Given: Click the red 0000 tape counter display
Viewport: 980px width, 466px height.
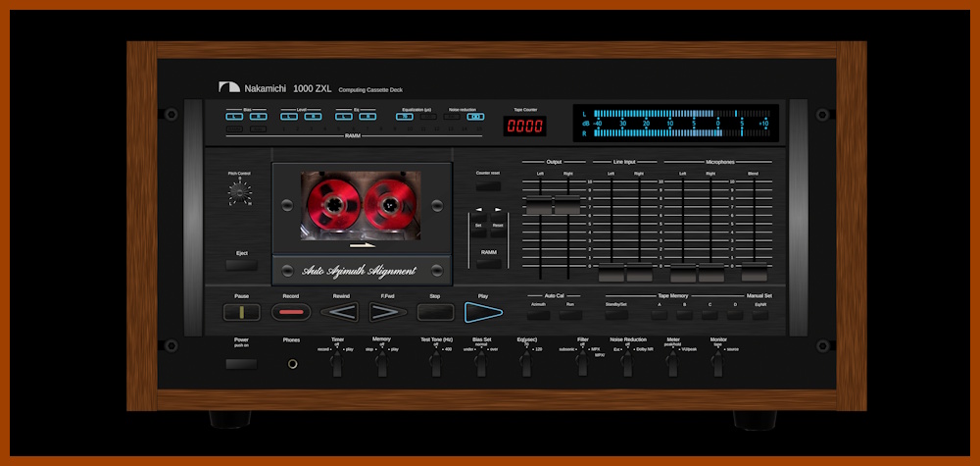Looking at the screenshot, I should click(x=525, y=126).
